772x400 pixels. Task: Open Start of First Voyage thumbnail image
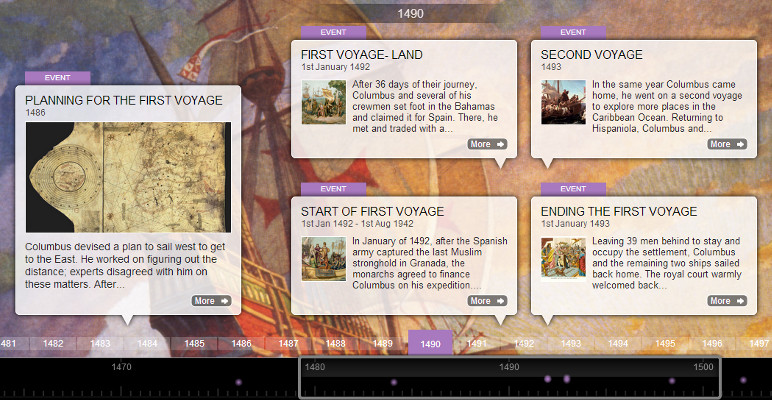tap(323, 259)
